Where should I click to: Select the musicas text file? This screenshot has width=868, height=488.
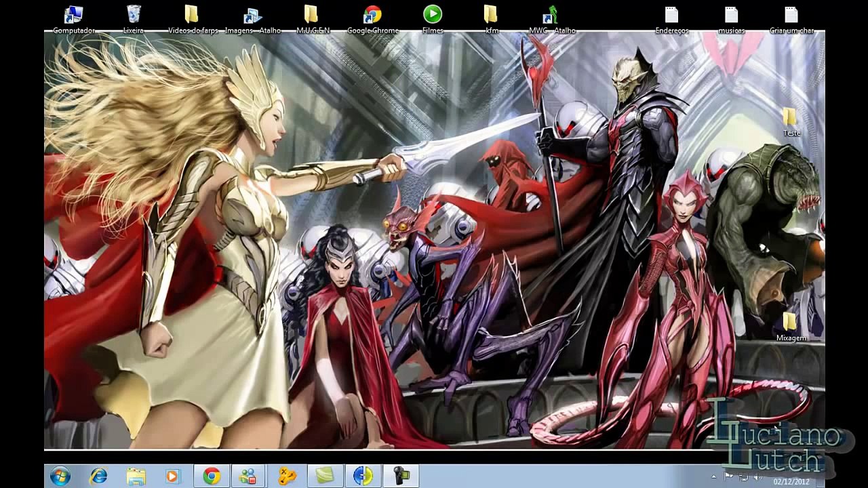click(x=731, y=19)
